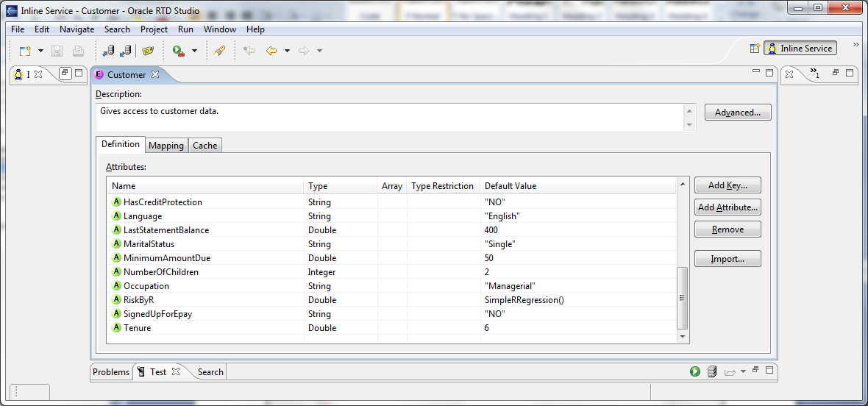Open the Window menu

220,29
